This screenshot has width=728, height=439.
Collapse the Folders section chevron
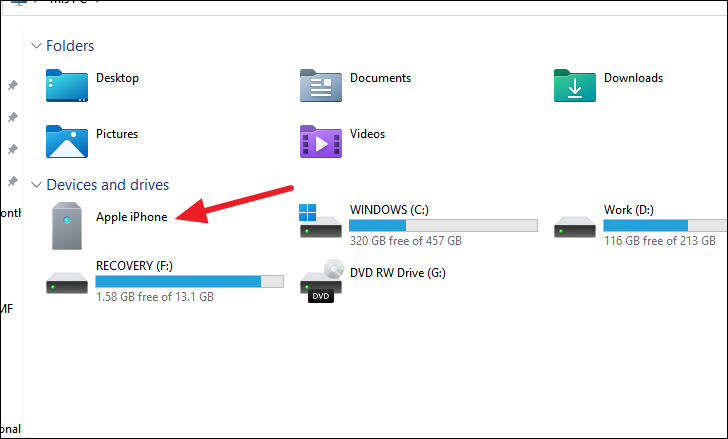coord(36,46)
